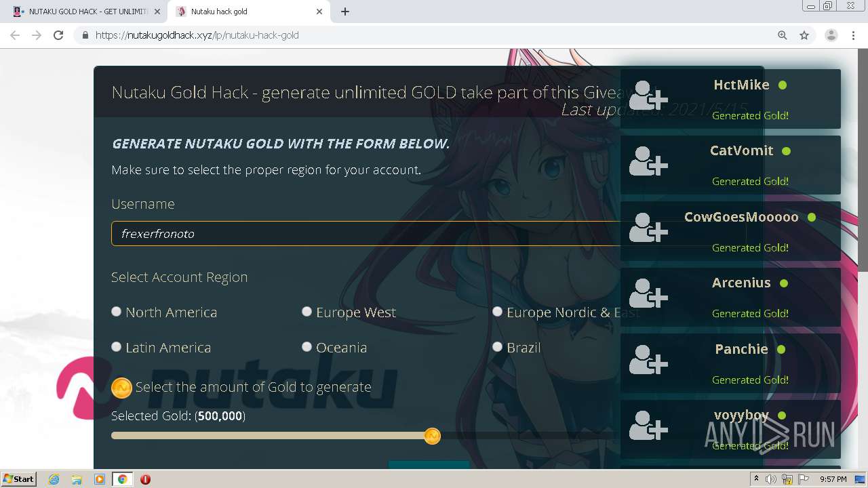Image resolution: width=868 pixels, height=488 pixels.
Task: Select the North America region radio button
Action: point(117,312)
